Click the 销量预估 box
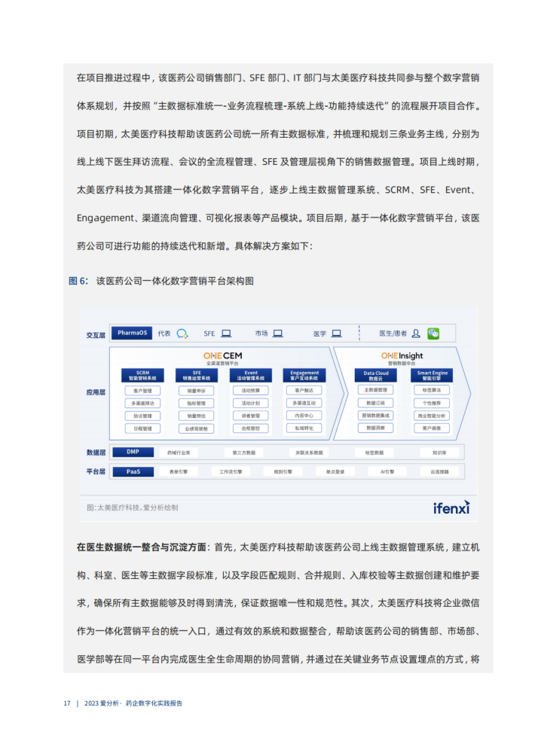The image size is (535, 756). point(197,416)
